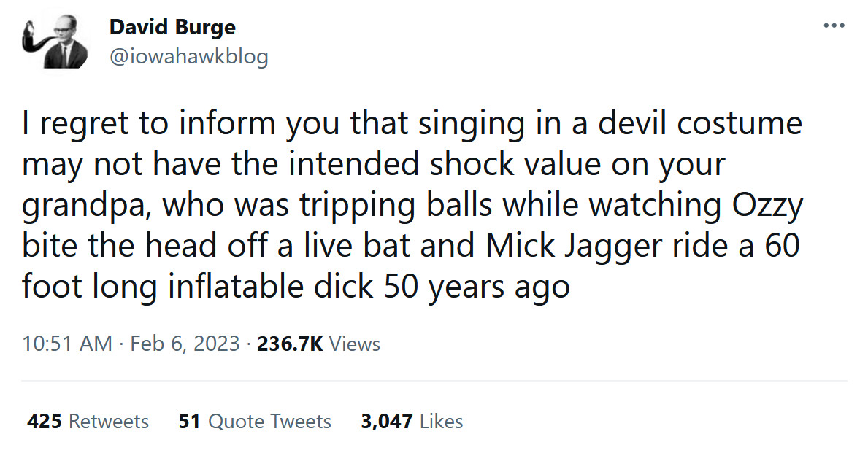Viewport: 868px width, 453px height.
Task: Click the David Burge display name
Action: coord(172,28)
